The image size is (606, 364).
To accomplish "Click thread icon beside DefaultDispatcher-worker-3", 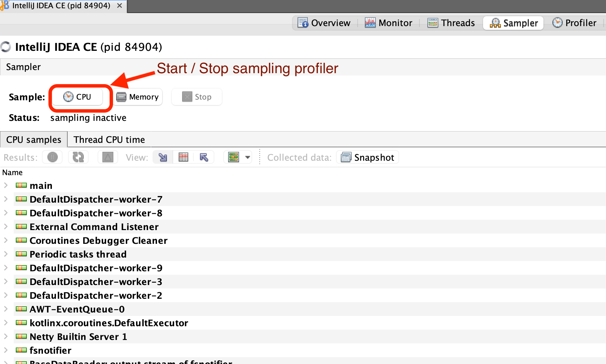I will (21, 282).
